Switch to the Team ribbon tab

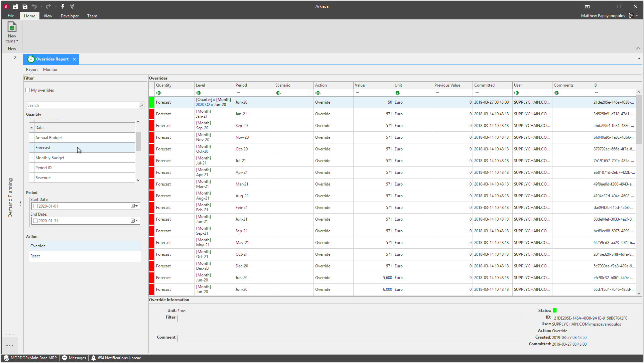(92, 16)
